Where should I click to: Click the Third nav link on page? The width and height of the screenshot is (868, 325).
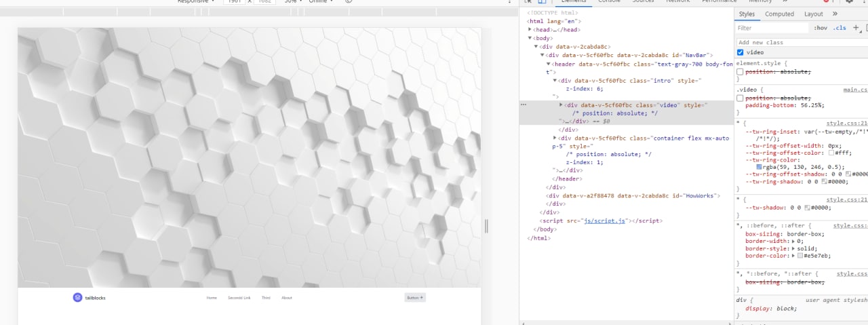tap(266, 298)
